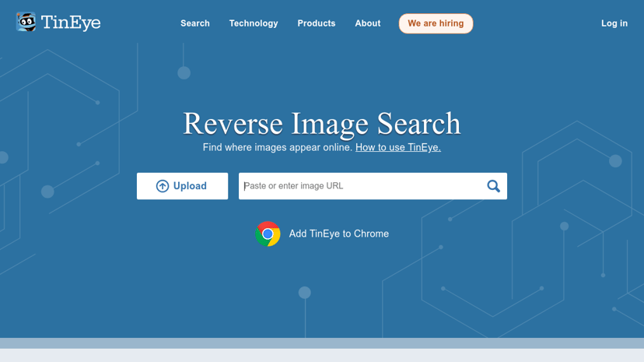Click Add TinEye to Chrome link
Image resolution: width=644 pixels, height=362 pixels.
pos(339,234)
